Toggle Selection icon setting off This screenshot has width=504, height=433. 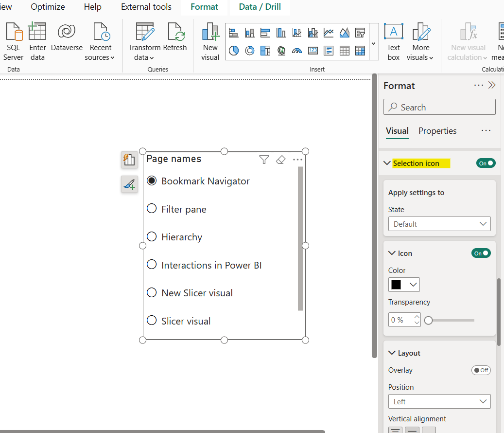(x=486, y=163)
